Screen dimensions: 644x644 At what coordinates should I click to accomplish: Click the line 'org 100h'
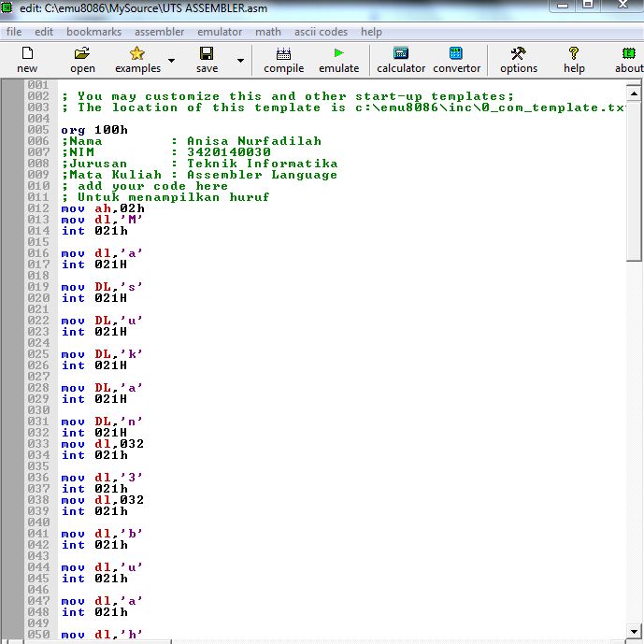[94, 130]
